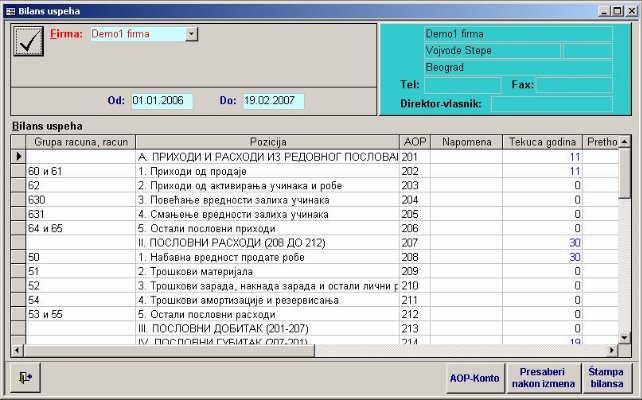Click the Stampa bilansa button

click(x=605, y=378)
